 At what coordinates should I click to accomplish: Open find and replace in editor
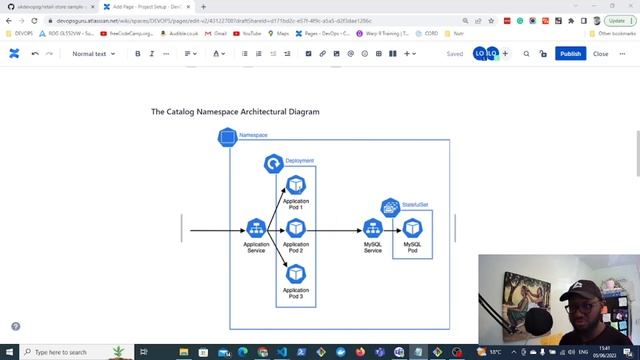click(527, 53)
